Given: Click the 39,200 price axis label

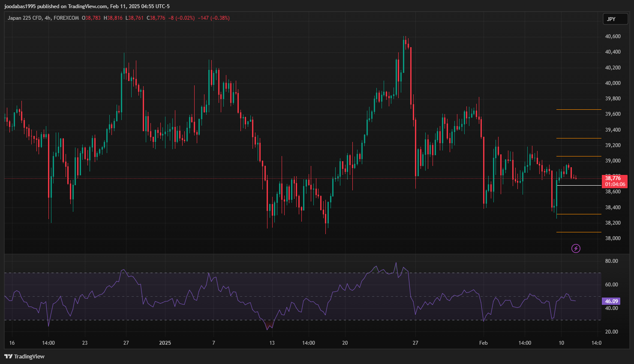Looking at the screenshot, I should tap(613, 145).
